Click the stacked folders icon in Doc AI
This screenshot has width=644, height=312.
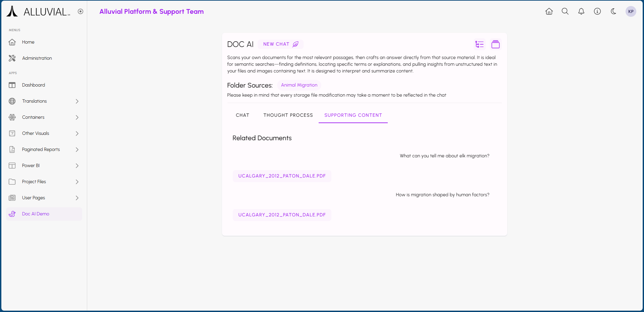coord(495,44)
